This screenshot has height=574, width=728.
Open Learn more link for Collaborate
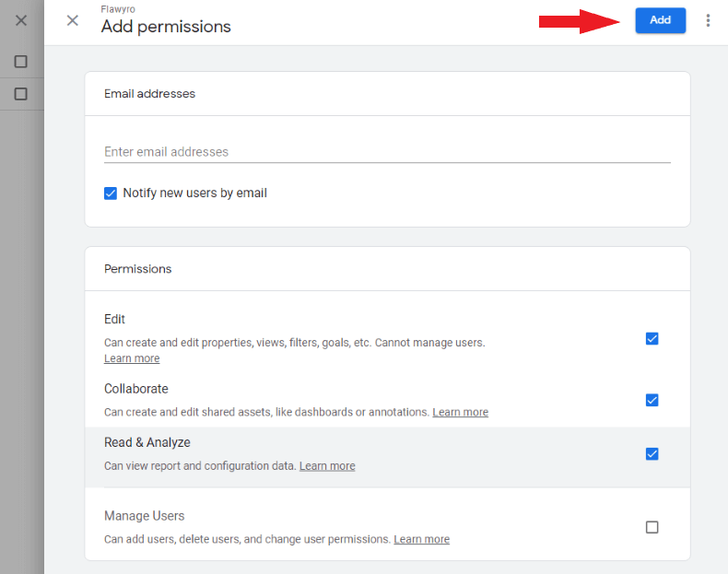tap(460, 412)
